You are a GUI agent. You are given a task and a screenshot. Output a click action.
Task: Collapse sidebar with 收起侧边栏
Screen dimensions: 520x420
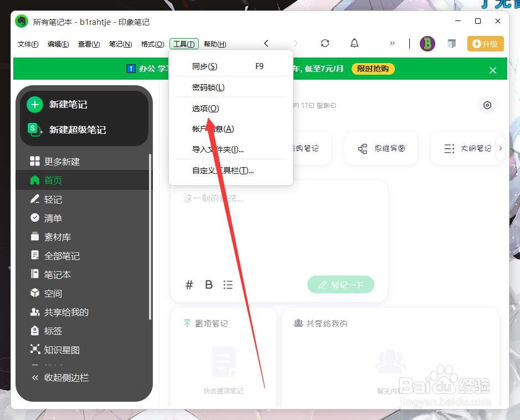click(x=60, y=377)
